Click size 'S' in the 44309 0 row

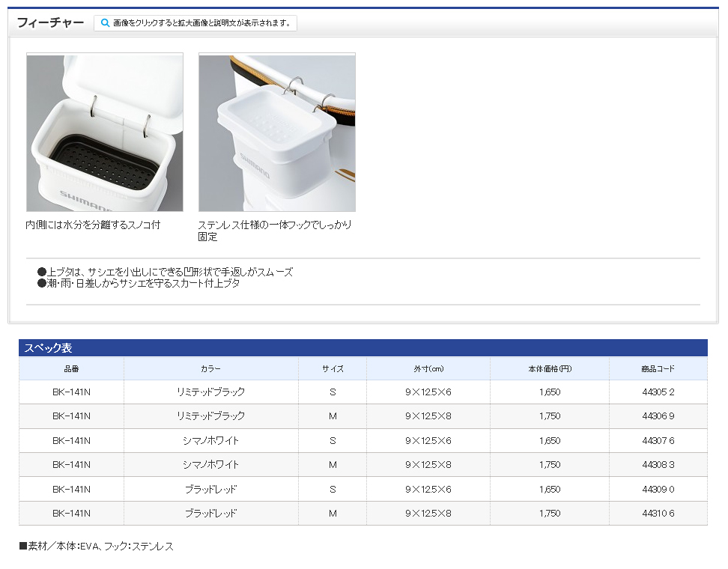click(x=333, y=490)
